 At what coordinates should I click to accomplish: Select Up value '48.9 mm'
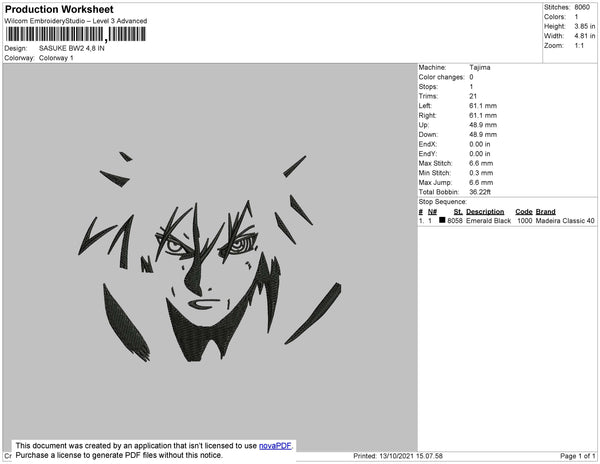(x=483, y=125)
